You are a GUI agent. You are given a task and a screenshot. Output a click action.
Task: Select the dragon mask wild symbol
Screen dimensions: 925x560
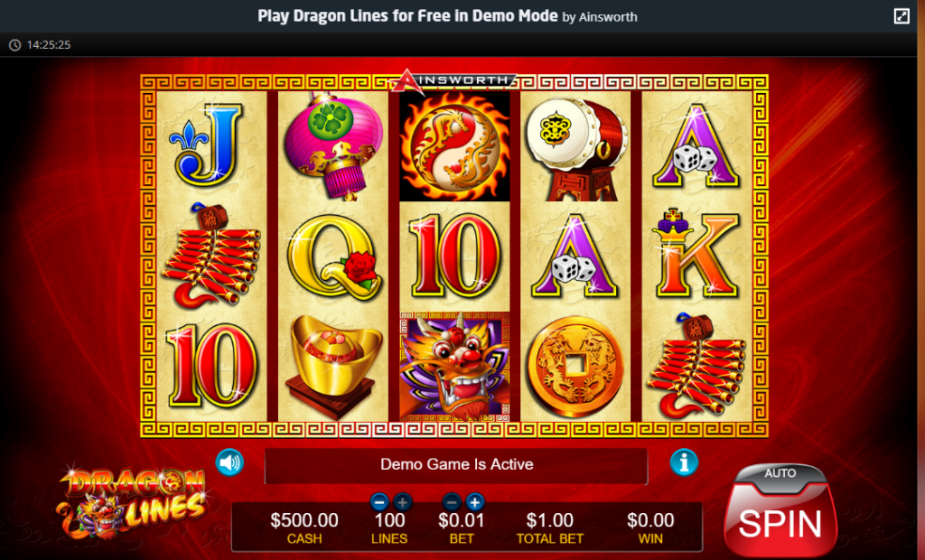click(454, 367)
